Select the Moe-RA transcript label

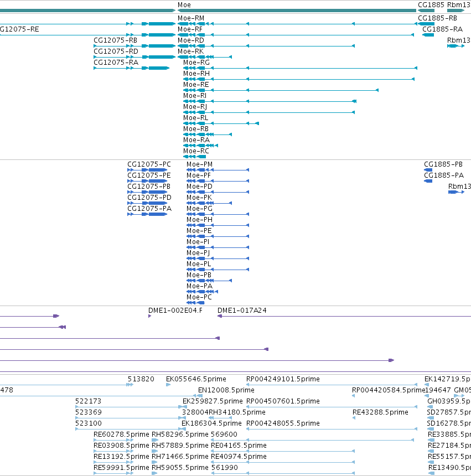196,140
